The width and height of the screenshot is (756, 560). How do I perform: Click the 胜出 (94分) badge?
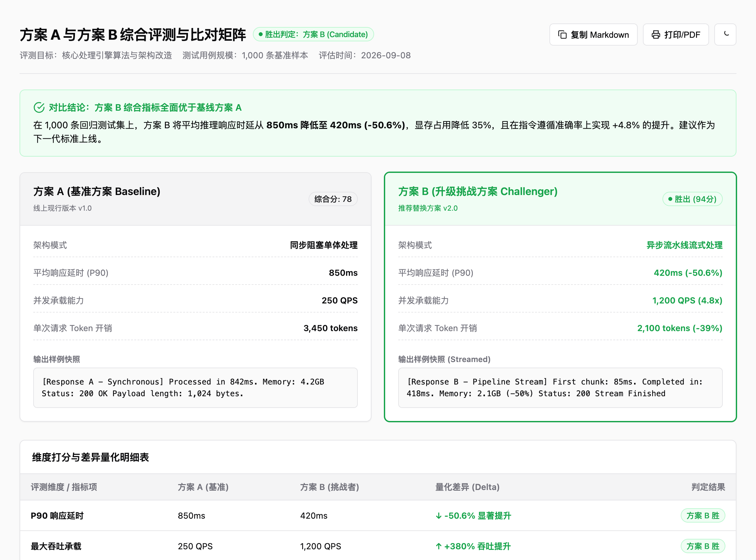[x=692, y=199]
